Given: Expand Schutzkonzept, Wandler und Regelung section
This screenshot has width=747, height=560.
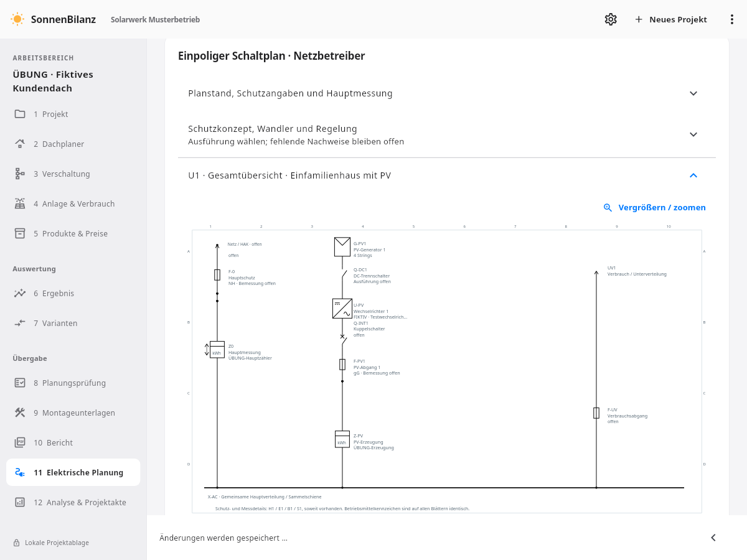Looking at the screenshot, I should click(x=447, y=134).
